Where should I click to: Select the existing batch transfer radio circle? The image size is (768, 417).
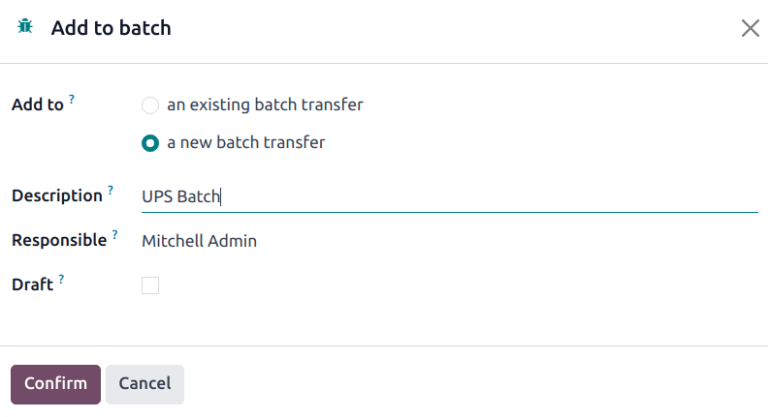pos(150,105)
